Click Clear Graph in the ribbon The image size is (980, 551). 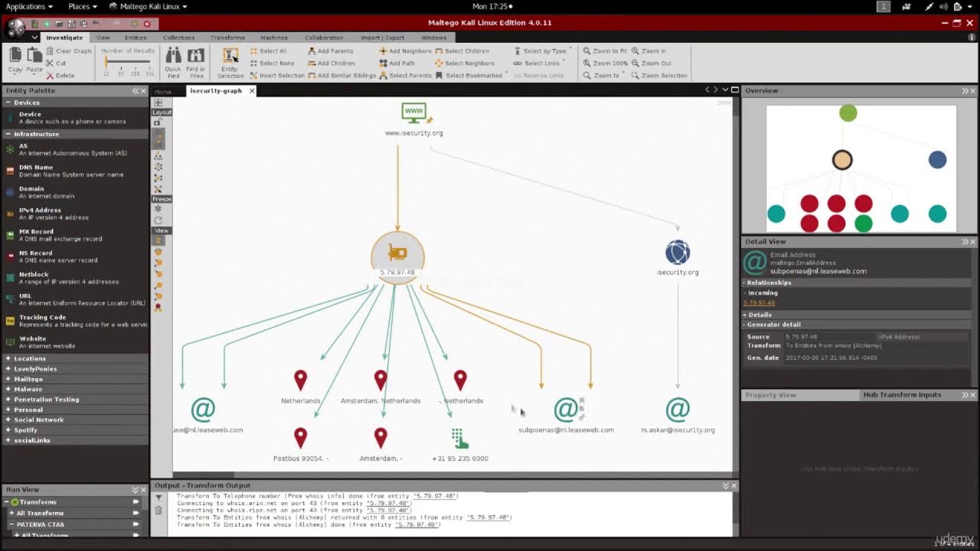68,51
